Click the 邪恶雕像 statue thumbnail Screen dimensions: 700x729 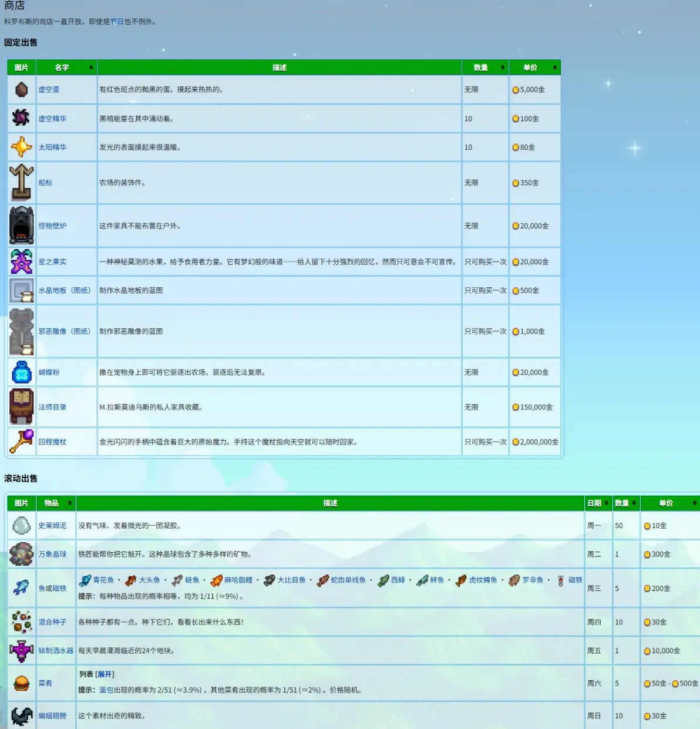coord(21,331)
